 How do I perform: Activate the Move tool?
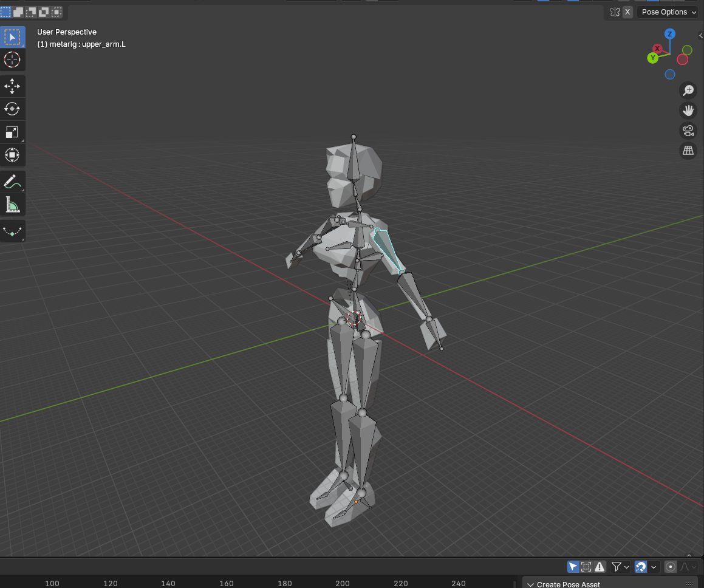[12, 86]
